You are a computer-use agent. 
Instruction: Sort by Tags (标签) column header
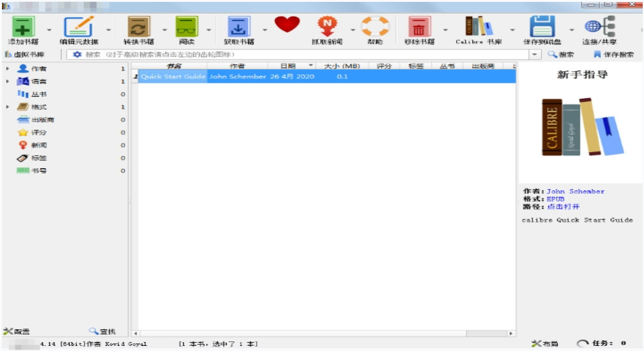tap(416, 65)
